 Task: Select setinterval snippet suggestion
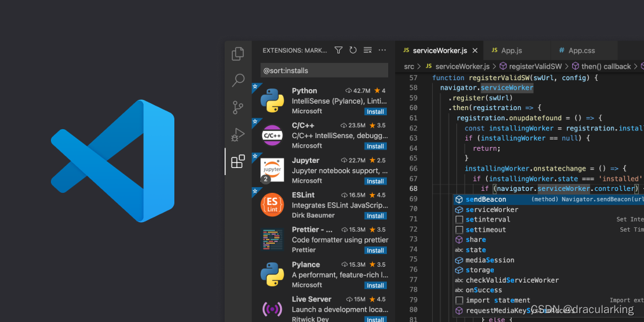pyautogui.click(x=549, y=220)
